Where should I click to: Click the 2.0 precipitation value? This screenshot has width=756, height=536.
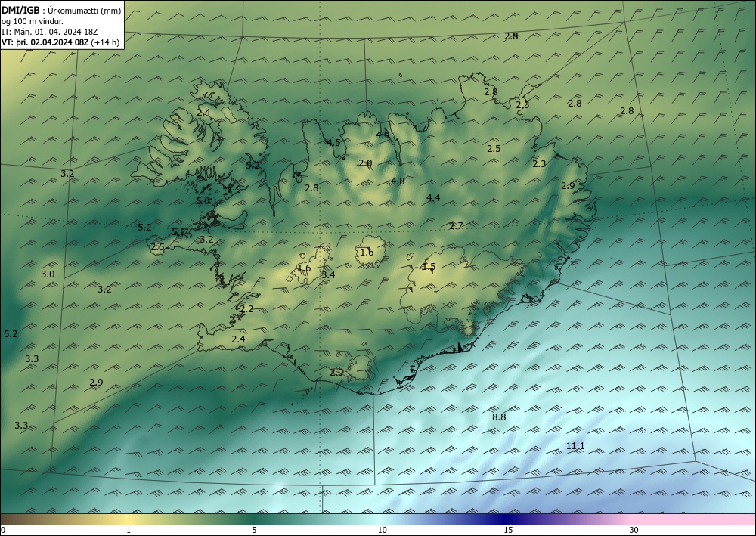(365, 163)
